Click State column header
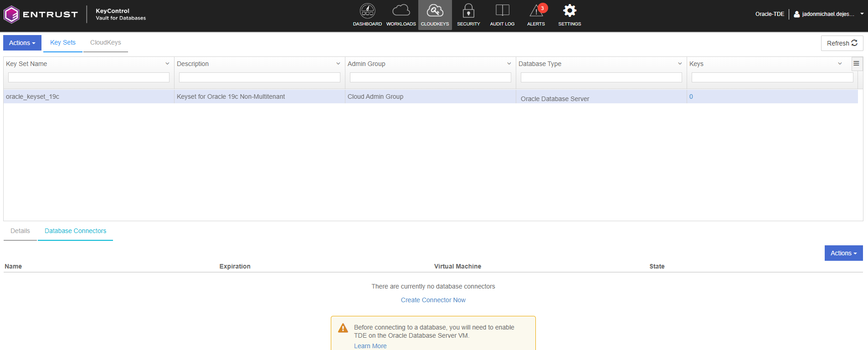868x350 pixels. click(657, 266)
